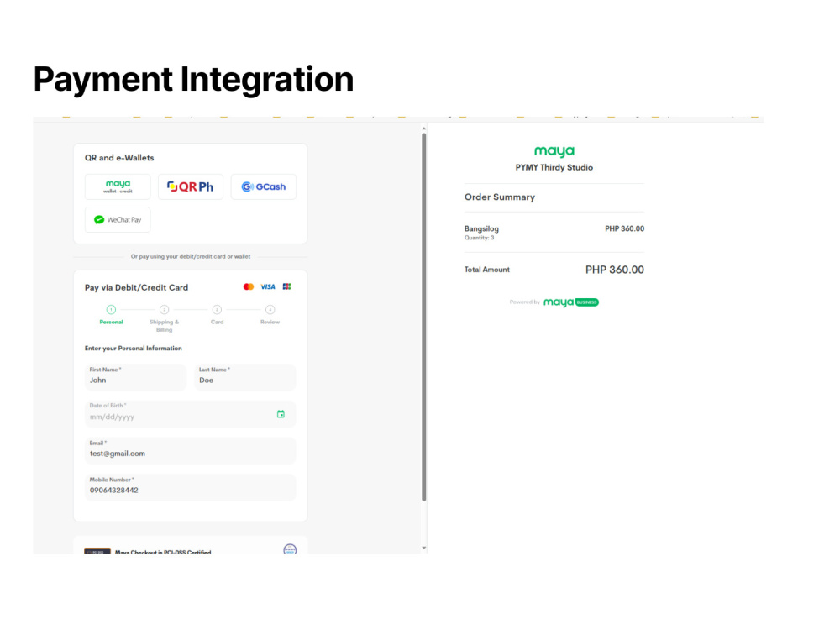The width and height of the screenshot is (840, 630).
Task: Go to step 3 Card
Action: click(217, 314)
